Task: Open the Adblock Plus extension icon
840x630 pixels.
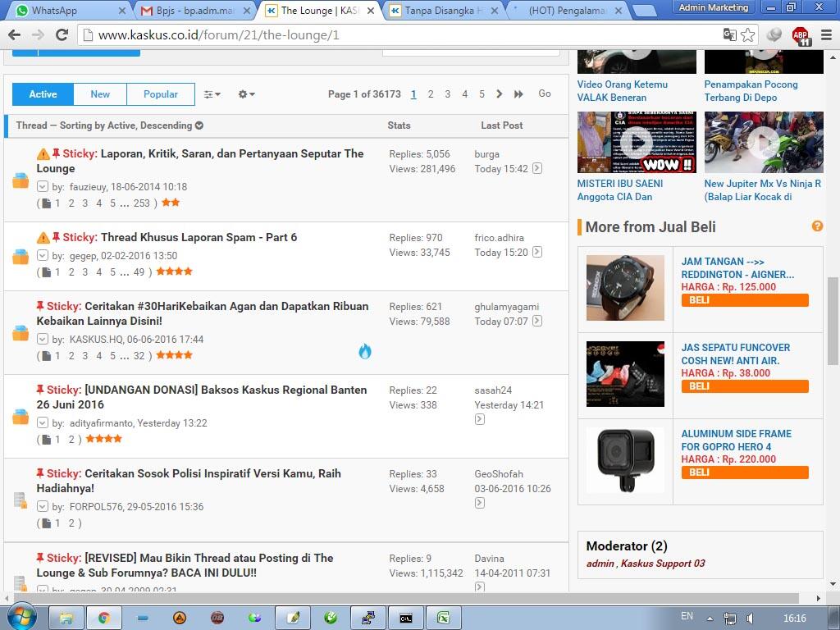Action: click(x=801, y=36)
